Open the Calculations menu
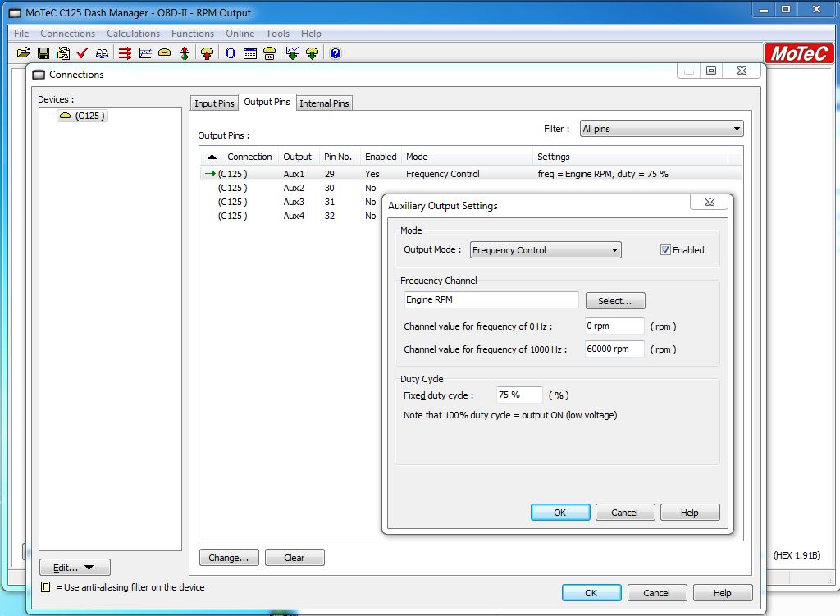The width and height of the screenshot is (840, 616). (134, 33)
